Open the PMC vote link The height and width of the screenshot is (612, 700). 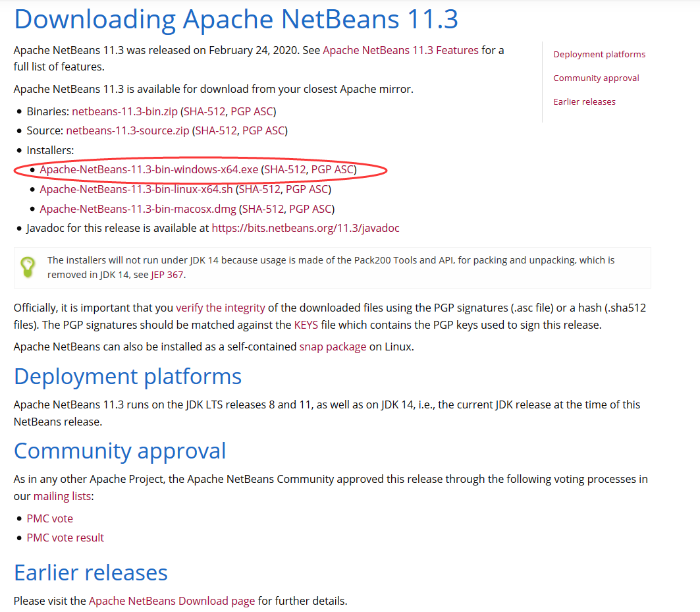click(x=49, y=518)
